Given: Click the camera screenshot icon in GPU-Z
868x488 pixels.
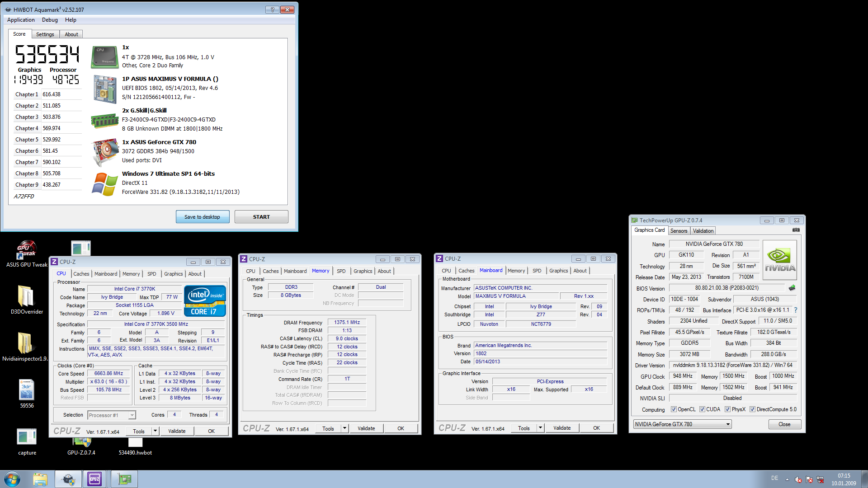Looking at the screenshot, I should point(796,230).
